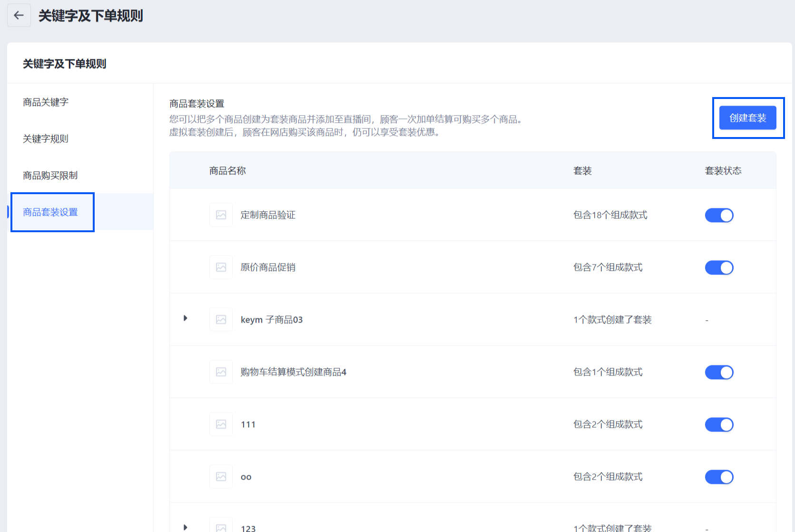795x532 pixels.
Task: Click the 创建套装 button
Action: point(747,118)
